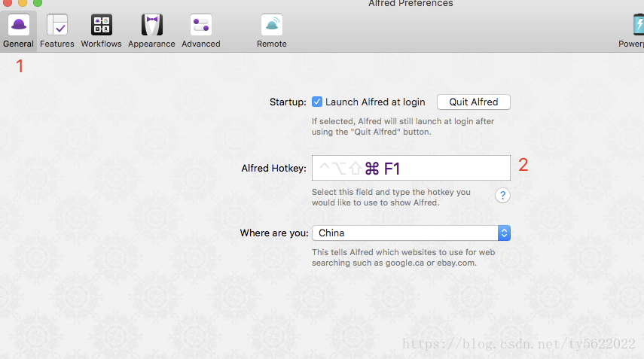Open the Powerpack tab with the battery icon
This screenshot has height=359, width=644.
pos(633,31)
